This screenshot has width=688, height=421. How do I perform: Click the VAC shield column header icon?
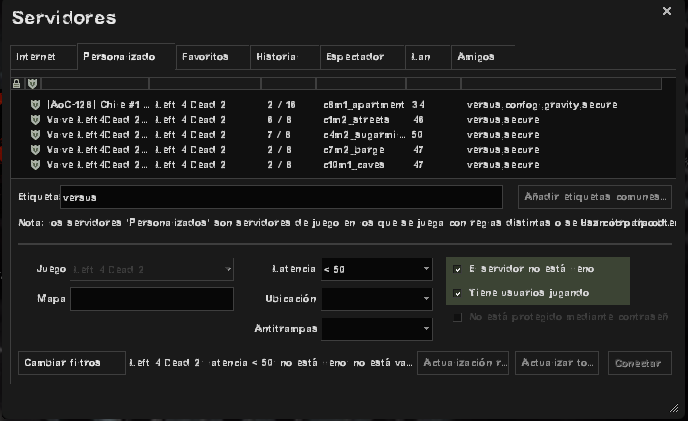(32, 83)
